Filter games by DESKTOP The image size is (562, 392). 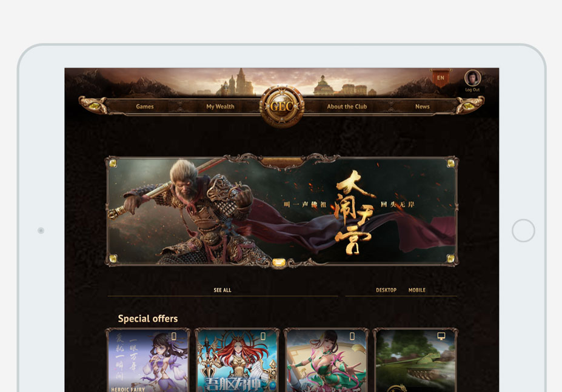[x=386, y=290]
